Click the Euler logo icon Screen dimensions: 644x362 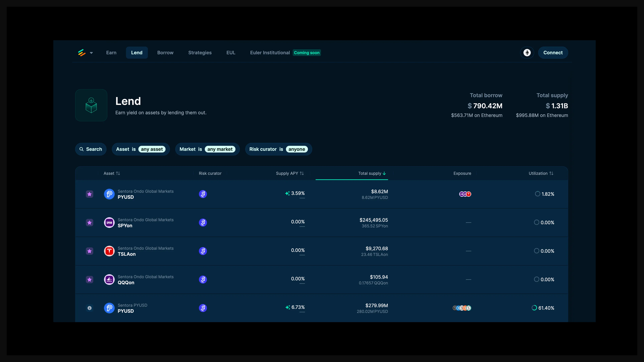click(x=82, y=53)
